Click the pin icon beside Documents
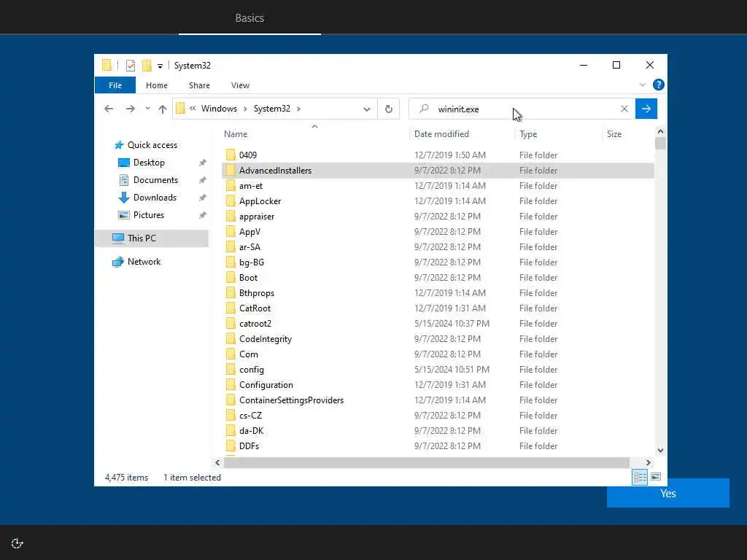Image resolution: width=747 pixels, height=560 pixels. pos(203,181)
